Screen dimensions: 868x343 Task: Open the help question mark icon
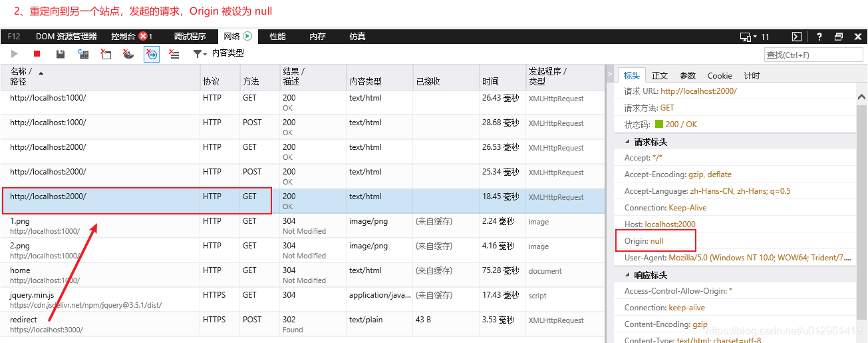click(x=819, y=37)
